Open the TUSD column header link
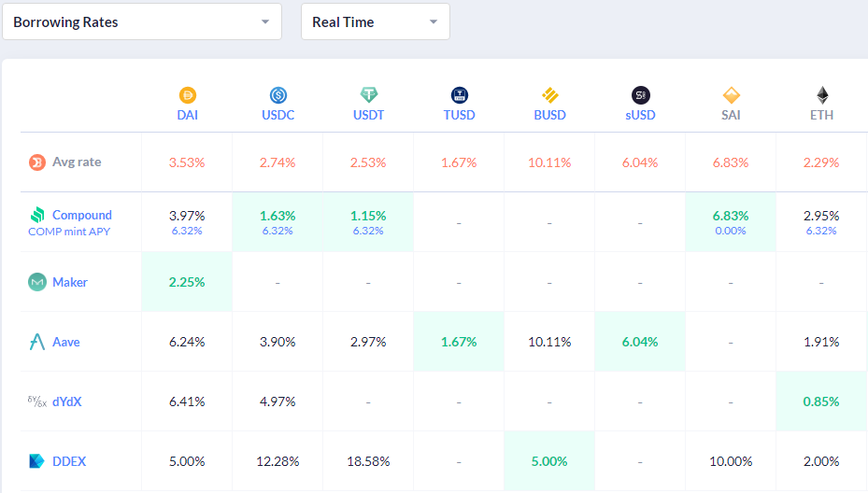The height and width of the screenshot is (493, 868). point(460,115)
